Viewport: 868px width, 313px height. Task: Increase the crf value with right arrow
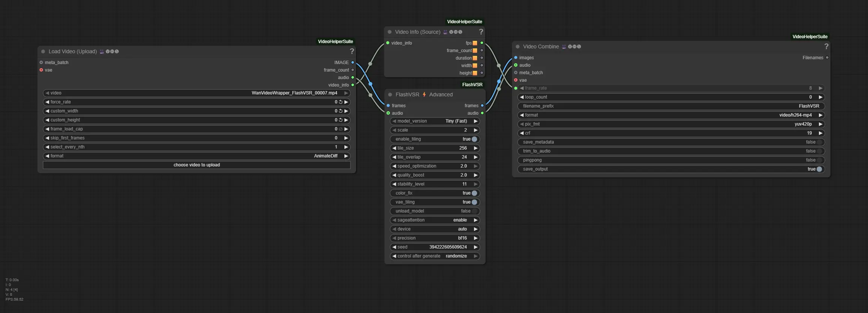point(820,133)
